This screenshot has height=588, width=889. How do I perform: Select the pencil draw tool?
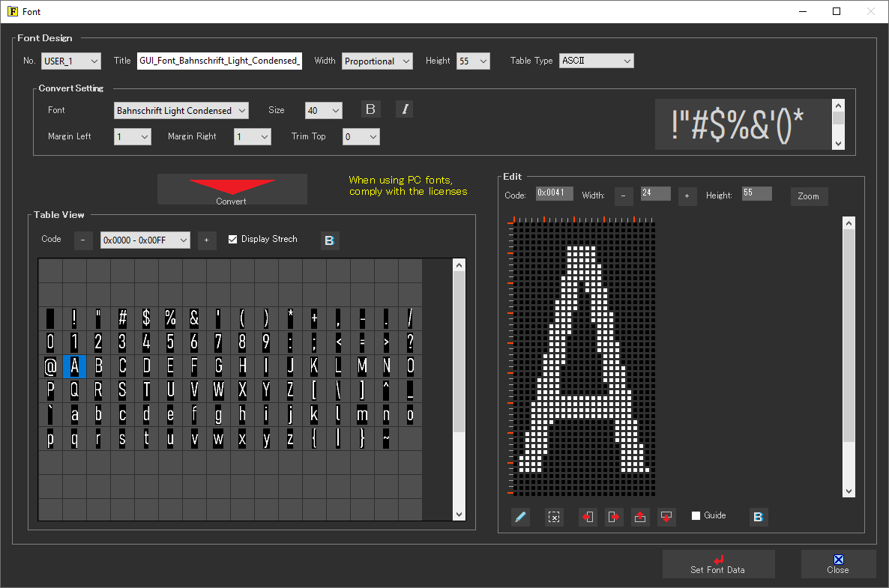[520, 517]
